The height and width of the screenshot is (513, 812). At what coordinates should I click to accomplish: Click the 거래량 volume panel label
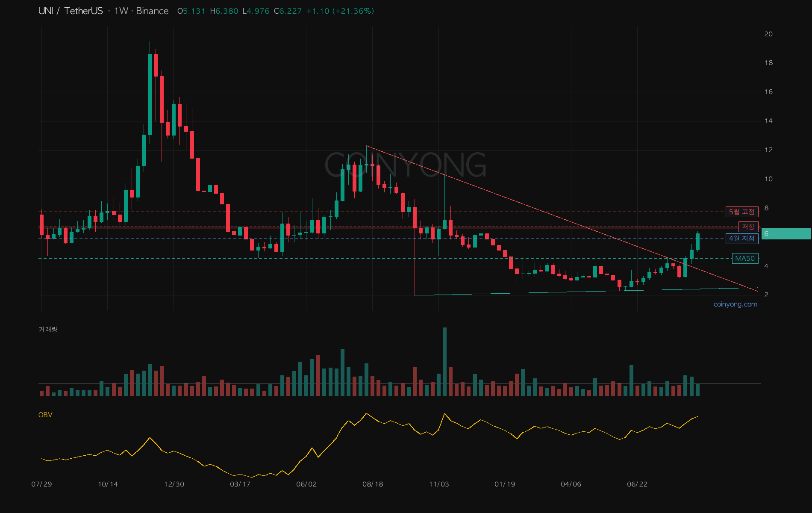click(48, 329)
